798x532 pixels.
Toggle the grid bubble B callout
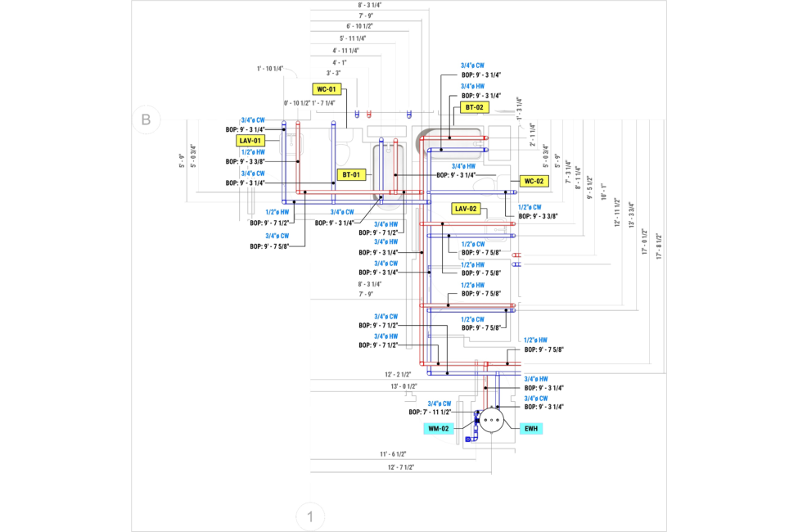point(147,119)
